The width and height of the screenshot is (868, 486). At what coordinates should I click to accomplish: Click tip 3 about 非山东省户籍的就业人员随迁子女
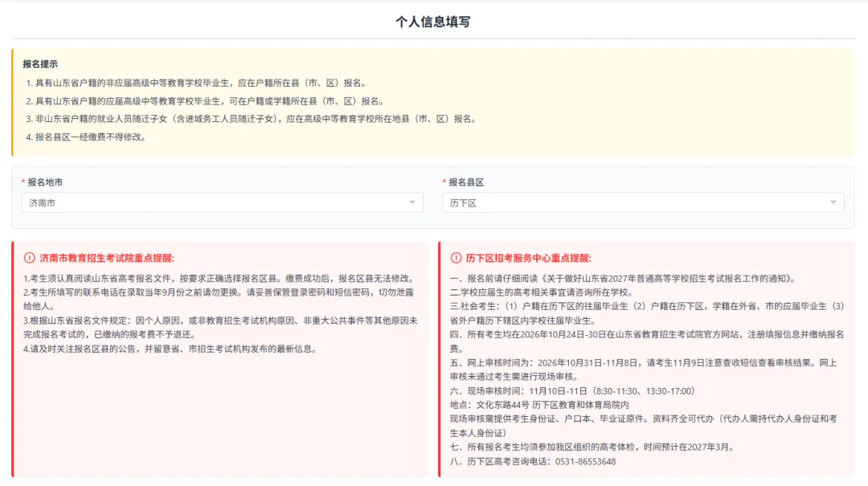[252, 119]
